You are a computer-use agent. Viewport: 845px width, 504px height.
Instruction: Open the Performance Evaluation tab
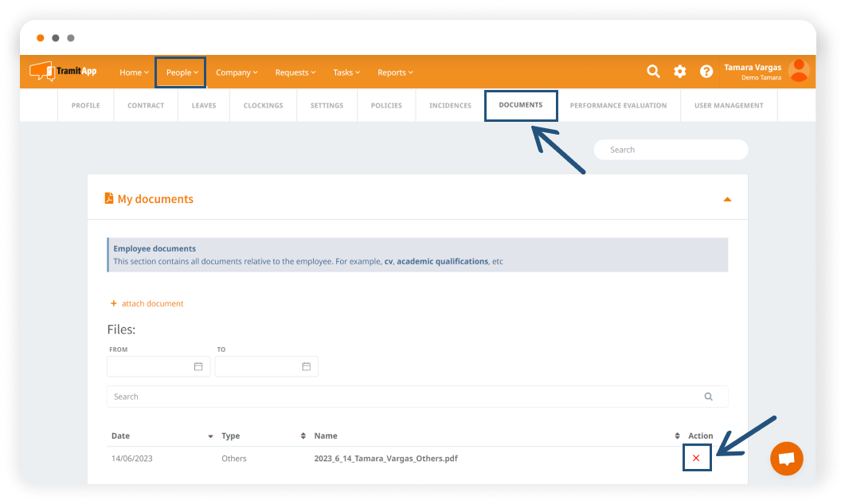coord(618,105)
